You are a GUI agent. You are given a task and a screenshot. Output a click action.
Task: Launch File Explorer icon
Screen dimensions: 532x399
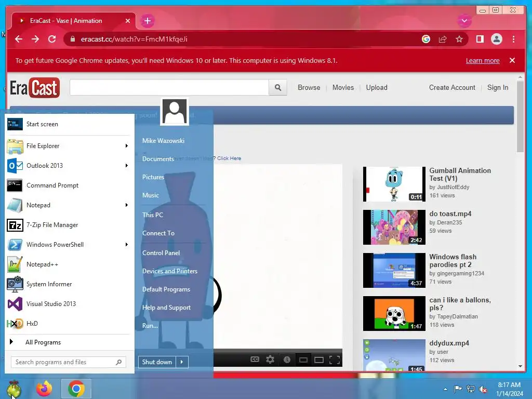pyautogui.click(x=15, y=146)
